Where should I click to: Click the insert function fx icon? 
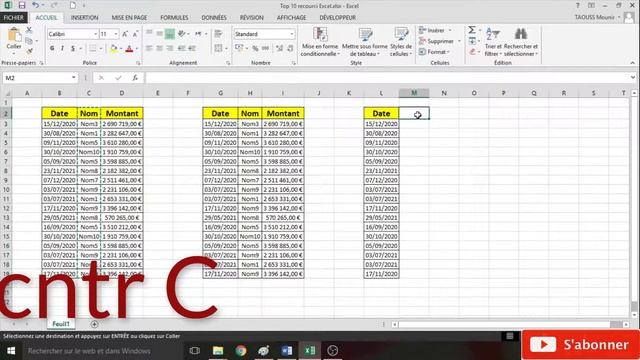[135, 78]
